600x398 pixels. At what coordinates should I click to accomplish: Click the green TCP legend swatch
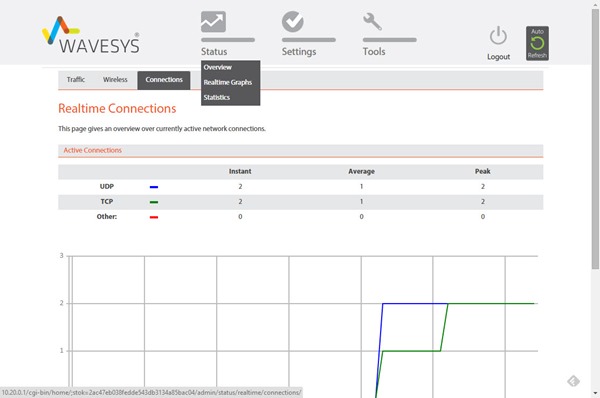(154, 202)
